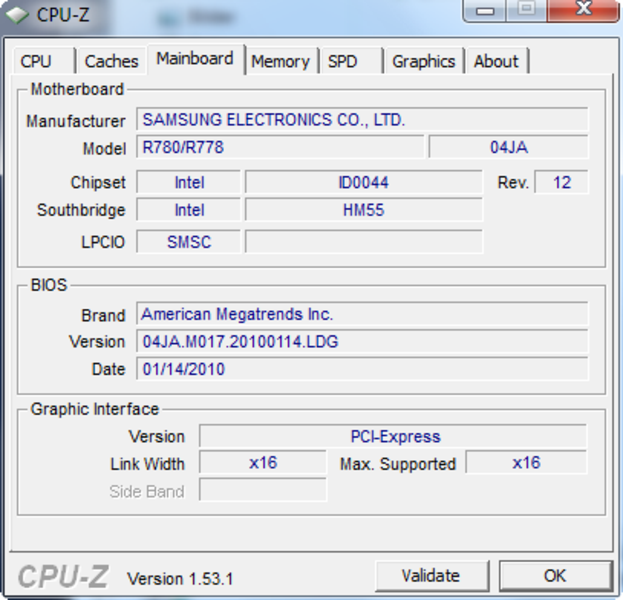Click the BIOS Brand label
Screen dimensions: 623x600
click(x=103, y=315)
